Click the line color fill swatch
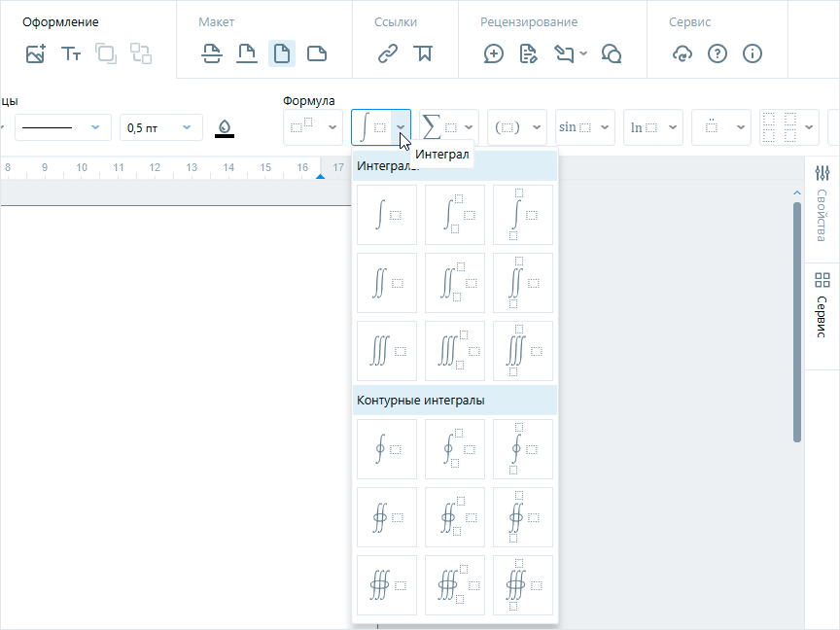 tap(225, 127)
